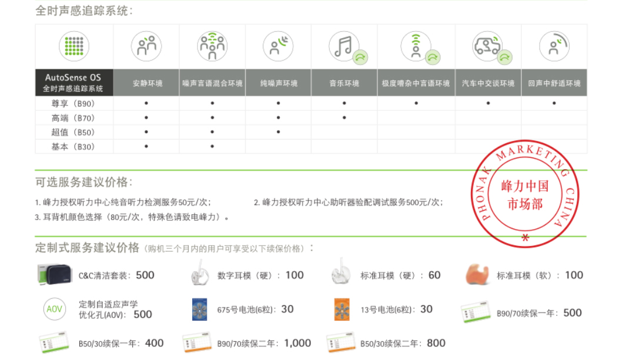Select the B90 echo comfort environment dot
Viewport: 639px width, 364px height.
554,103
